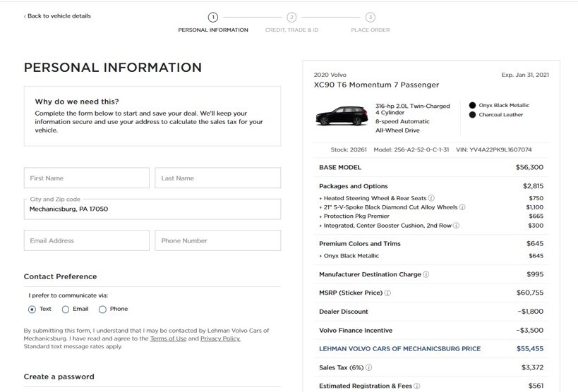Select Phone contact preference

(x=102, y=310)
